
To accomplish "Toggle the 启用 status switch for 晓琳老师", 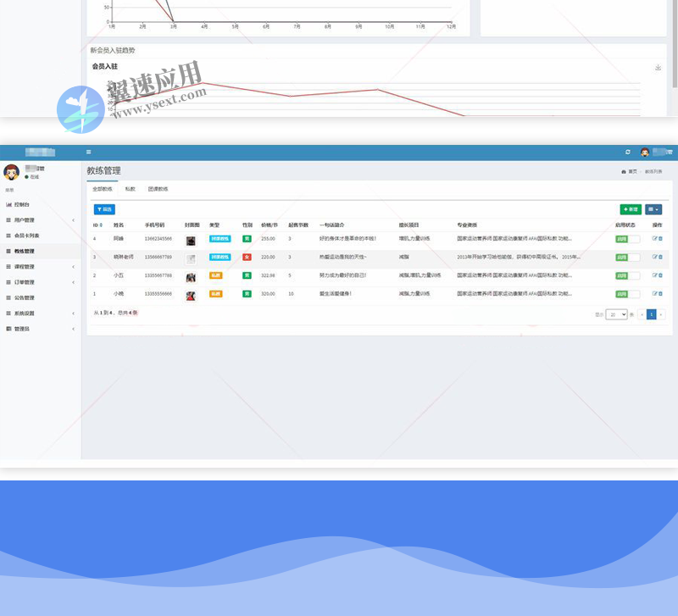I will click(627, 258).
